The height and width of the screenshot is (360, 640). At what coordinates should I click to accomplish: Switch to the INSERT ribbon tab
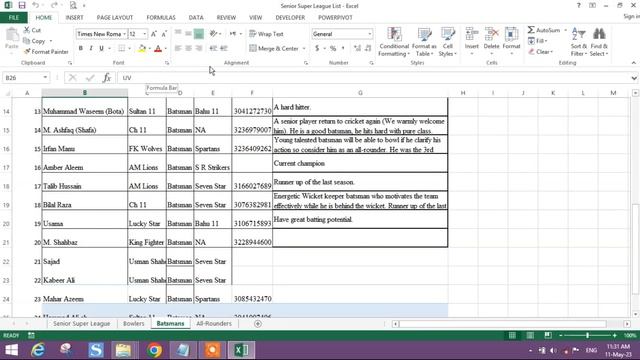tap(74, 18)
